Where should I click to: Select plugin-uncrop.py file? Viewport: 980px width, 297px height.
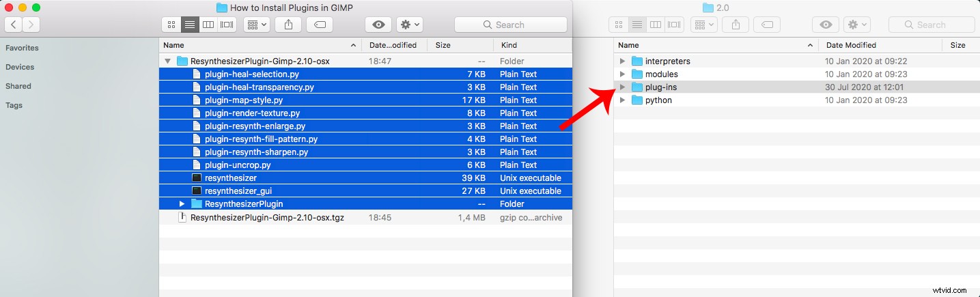(x=365, y=165)
